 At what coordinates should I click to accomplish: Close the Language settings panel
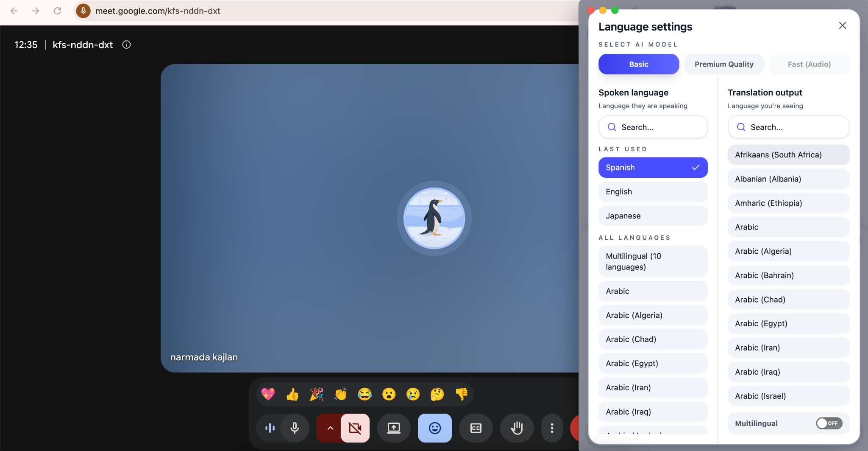click(843, 25)
